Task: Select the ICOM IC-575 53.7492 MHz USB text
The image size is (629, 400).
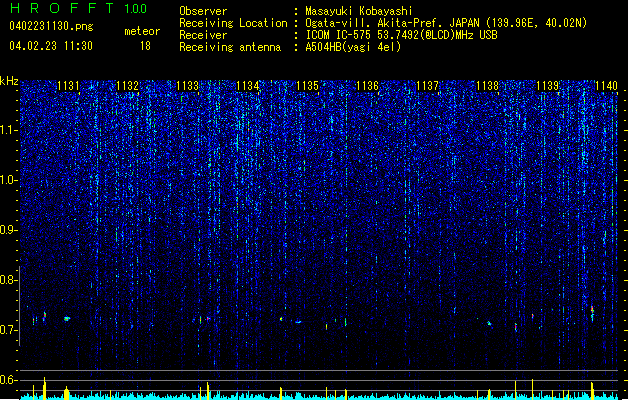Action: coord(401,35)
